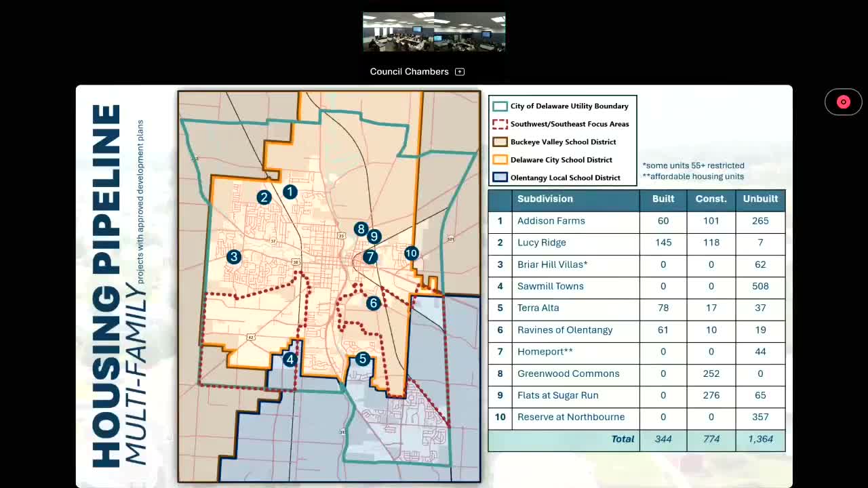Click map marker 4 near the southern boundary
The height and width of the screenshot is (488, 868).
(290, 359)
